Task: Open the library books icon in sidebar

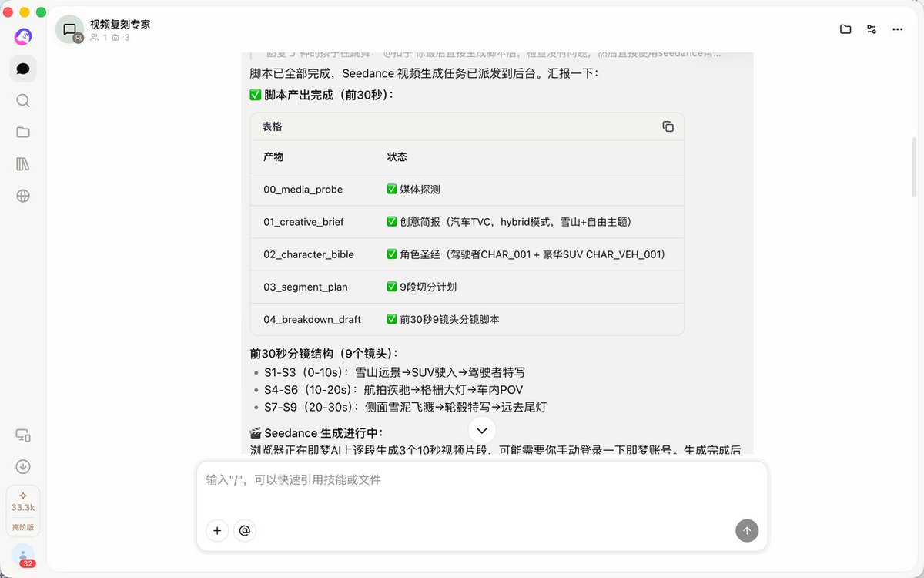Action: pos(23,164)
